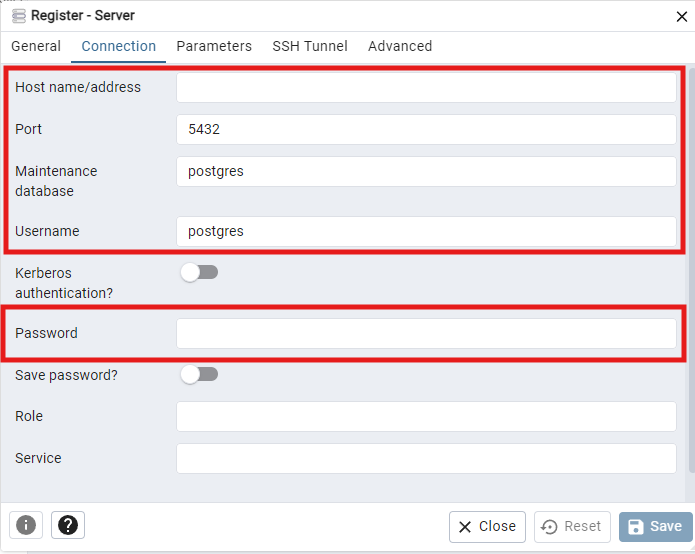Click the Service input field
This screenshot has width=695, height=554.
coord(426,458)
